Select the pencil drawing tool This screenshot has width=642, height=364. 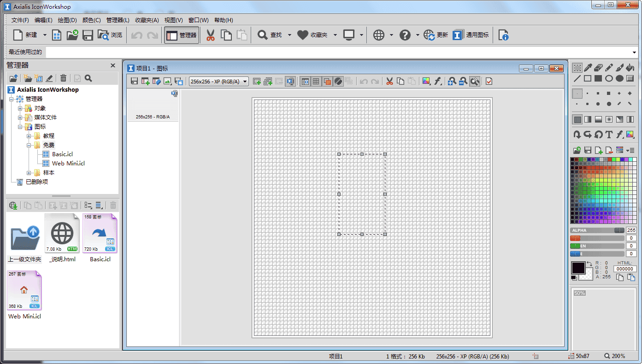coord(609,68)
